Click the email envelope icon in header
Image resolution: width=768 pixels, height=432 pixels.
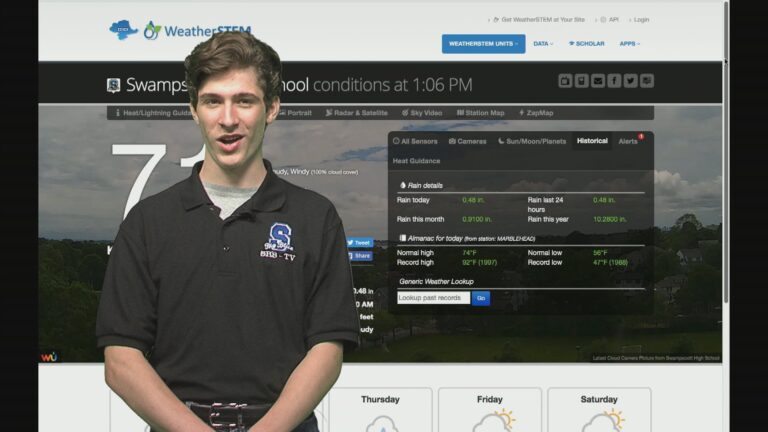pos(598,81)
